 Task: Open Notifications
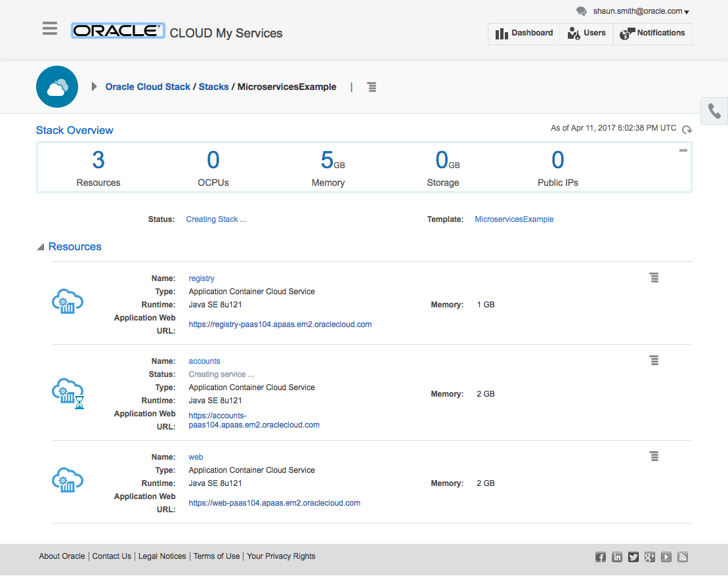point(653,33)
